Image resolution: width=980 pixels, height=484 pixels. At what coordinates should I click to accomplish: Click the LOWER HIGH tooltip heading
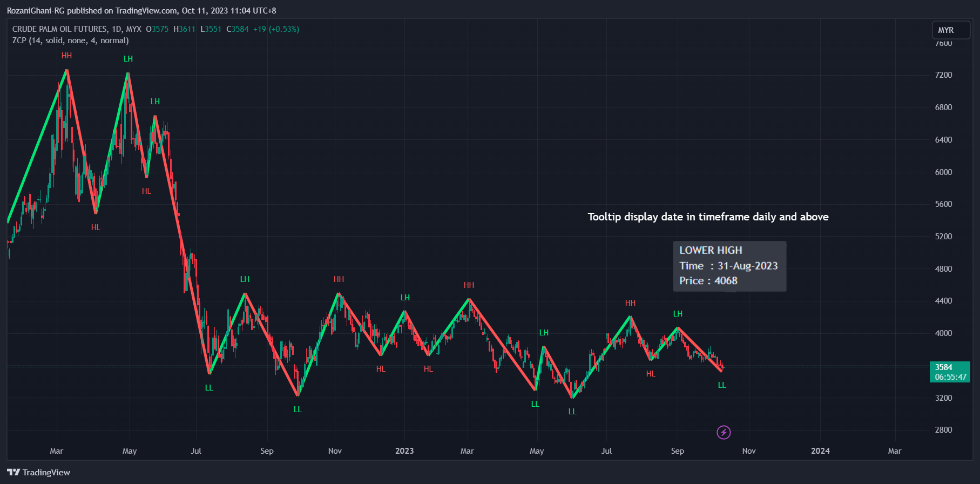(711, 250)
